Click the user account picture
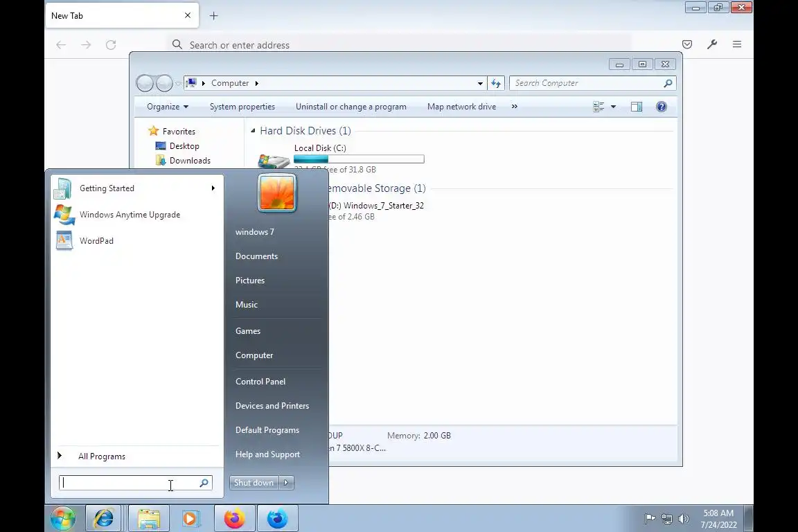The image size is (798, 532). [x=277, y=193]
